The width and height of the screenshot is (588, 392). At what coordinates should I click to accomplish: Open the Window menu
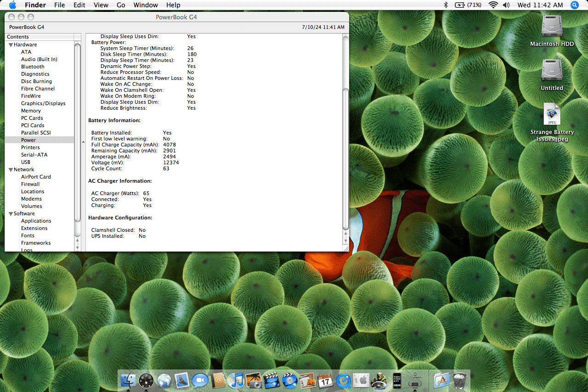pos(146,5)
